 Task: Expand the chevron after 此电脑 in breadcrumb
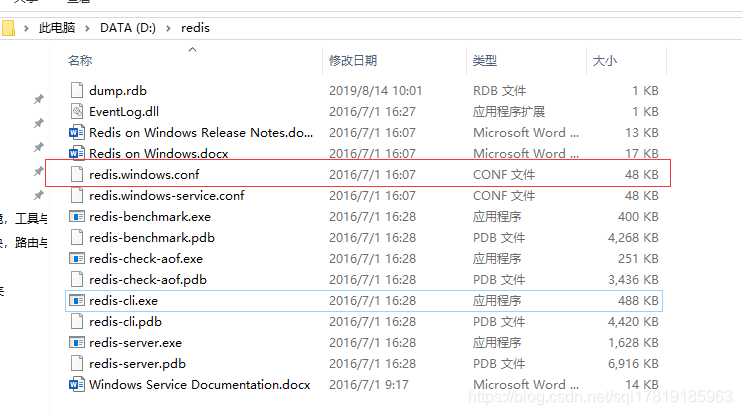coord(88,28)
